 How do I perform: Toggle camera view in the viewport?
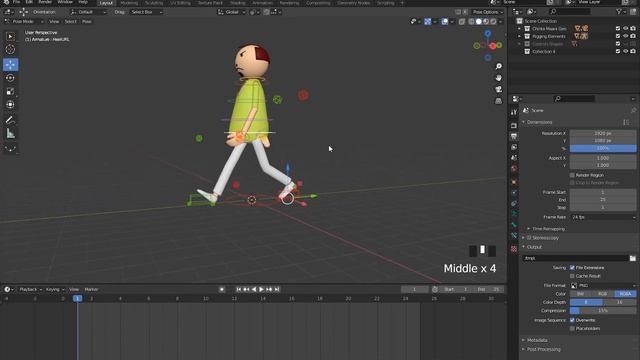coord(498,89)
